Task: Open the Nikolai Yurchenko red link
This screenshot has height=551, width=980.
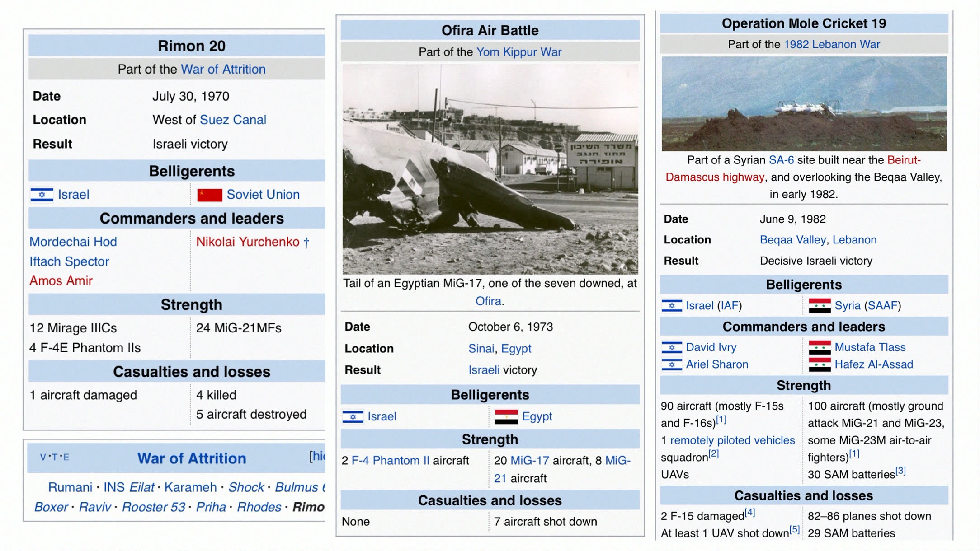Action: (x=248, y=242)
